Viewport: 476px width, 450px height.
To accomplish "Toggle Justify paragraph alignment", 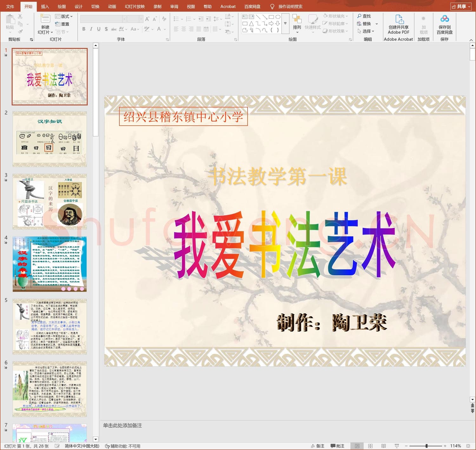I will pyautogui.click(x=199, y=29).
